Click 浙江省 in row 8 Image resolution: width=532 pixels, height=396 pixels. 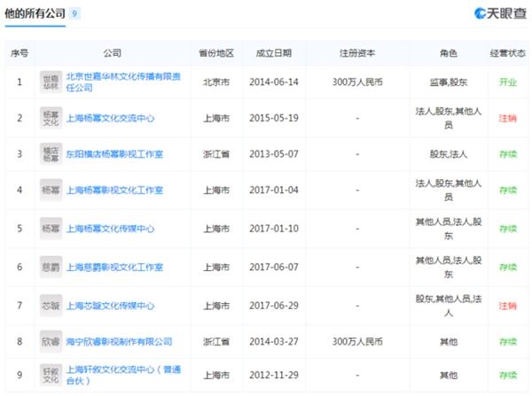pyautogui.click(x=216, y=341)
